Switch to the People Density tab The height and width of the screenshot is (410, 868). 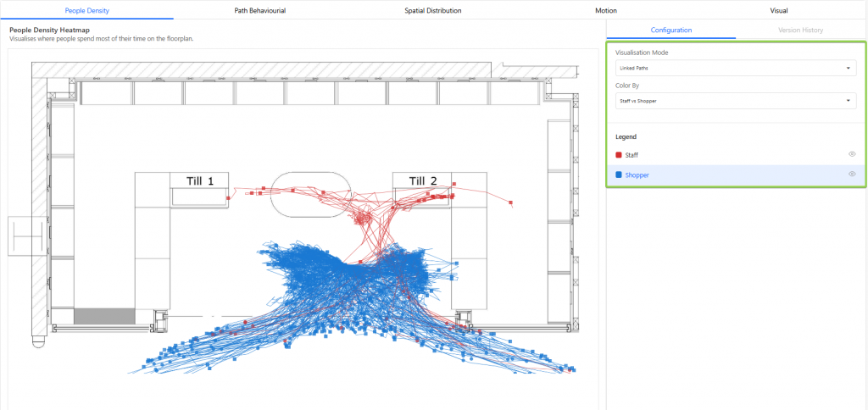tap(86, 10)
